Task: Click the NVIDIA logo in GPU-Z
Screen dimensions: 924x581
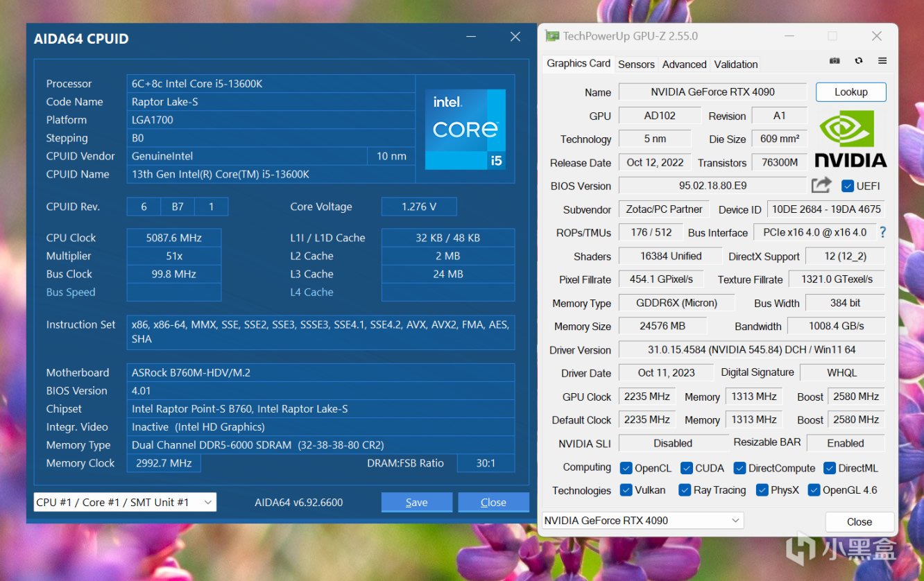Action: click(x=850, y=139)
